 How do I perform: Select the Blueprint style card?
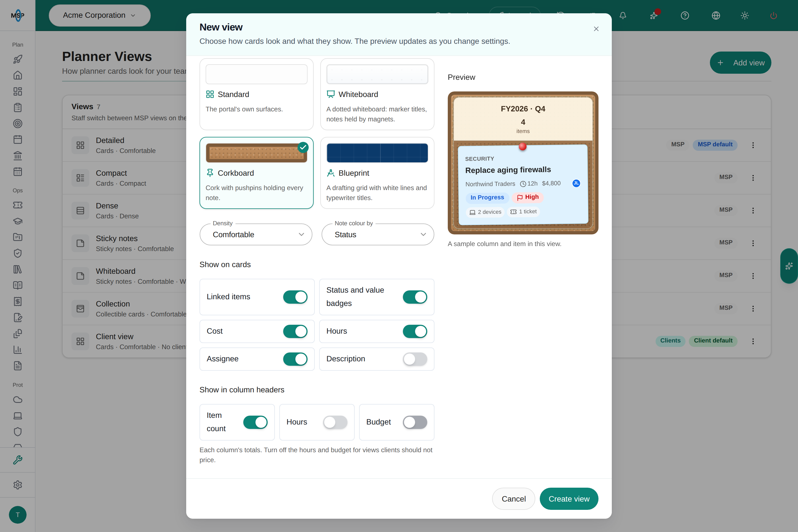(x=377, y=173)
